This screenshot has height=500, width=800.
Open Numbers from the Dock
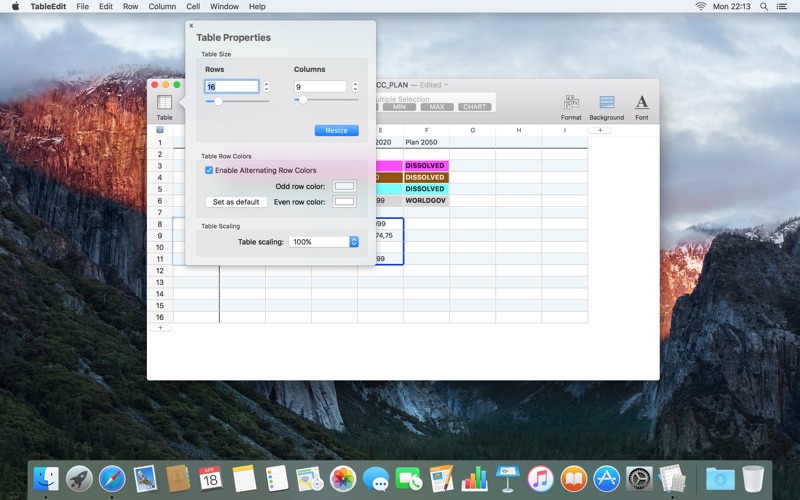point(474,479)
